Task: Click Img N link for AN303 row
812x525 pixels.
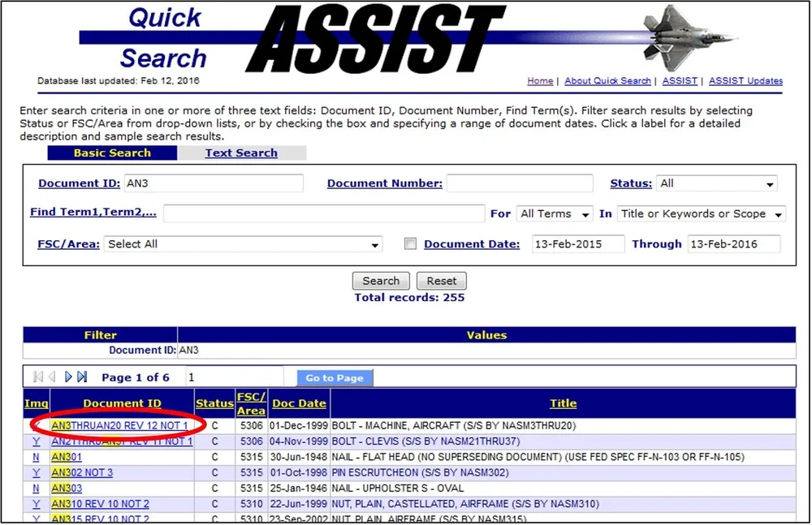Action: 36,488
